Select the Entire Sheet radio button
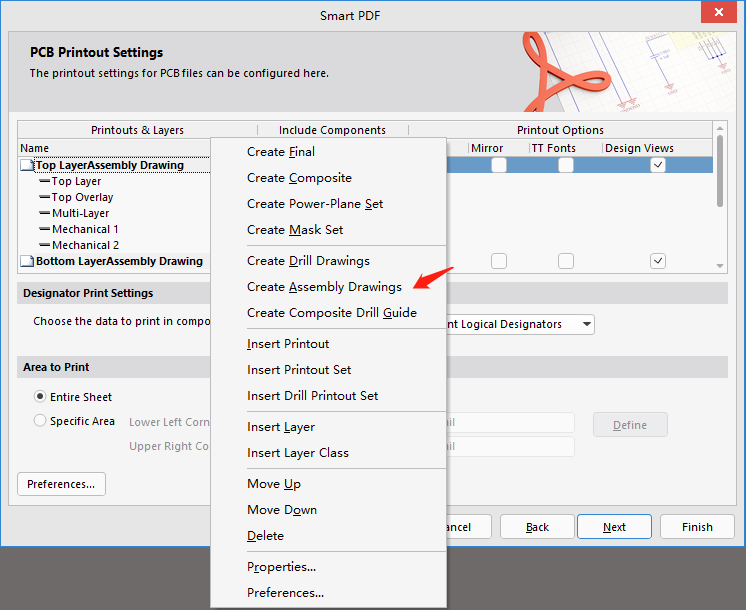The height and width of the screenshot is (610, 746). click(x=41, y=397)
